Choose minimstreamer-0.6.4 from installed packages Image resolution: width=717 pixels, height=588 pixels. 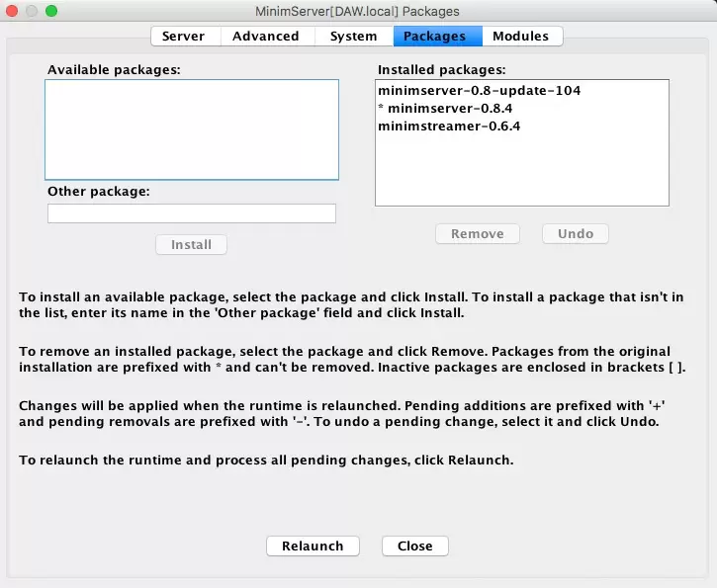[x=449, y=126]
